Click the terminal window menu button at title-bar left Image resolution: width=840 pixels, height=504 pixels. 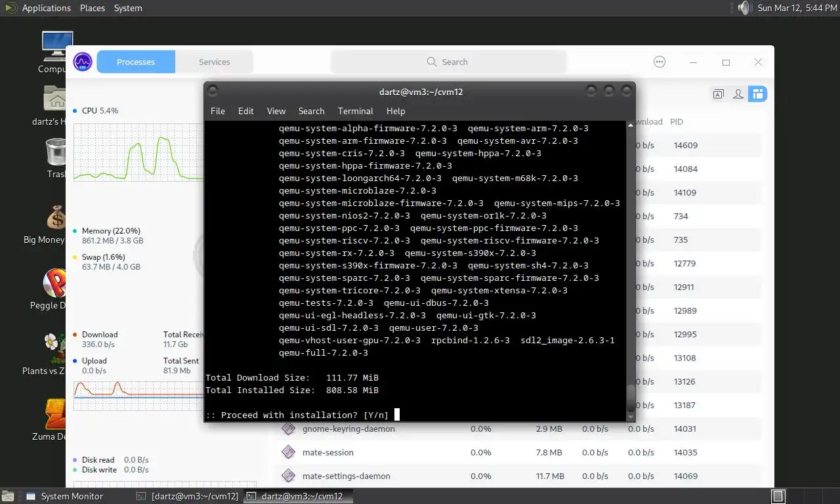(x=213, y=91)
